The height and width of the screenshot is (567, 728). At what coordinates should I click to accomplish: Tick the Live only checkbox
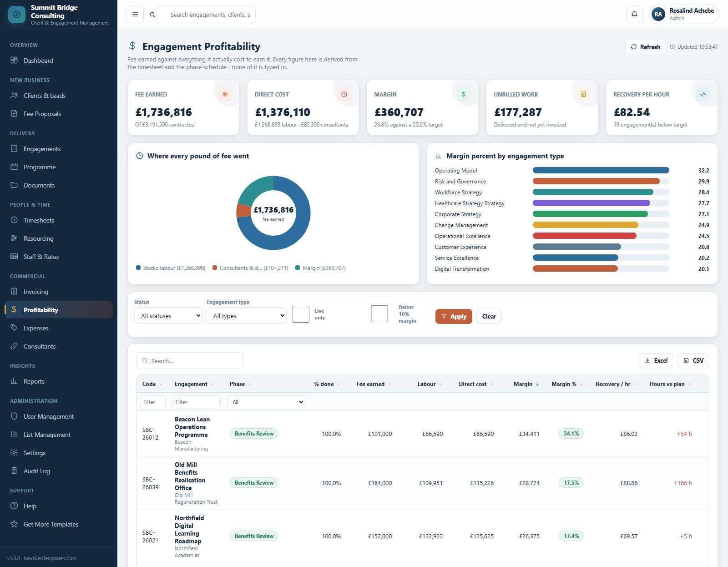coord(301,314)
